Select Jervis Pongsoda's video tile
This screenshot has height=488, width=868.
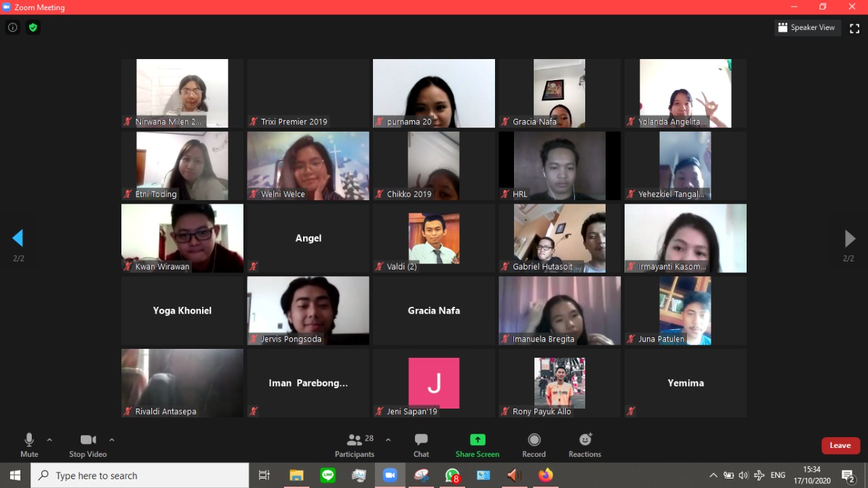(x=308, y=310)
